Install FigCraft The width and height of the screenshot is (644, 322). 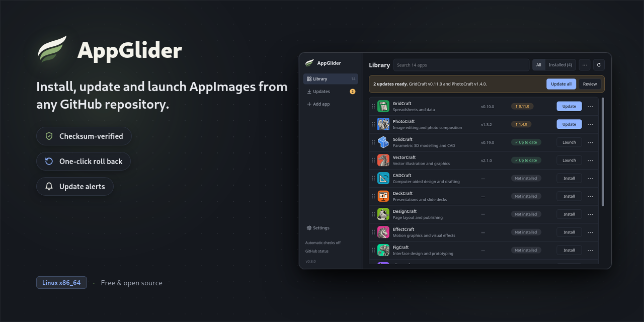coord(569,250)
